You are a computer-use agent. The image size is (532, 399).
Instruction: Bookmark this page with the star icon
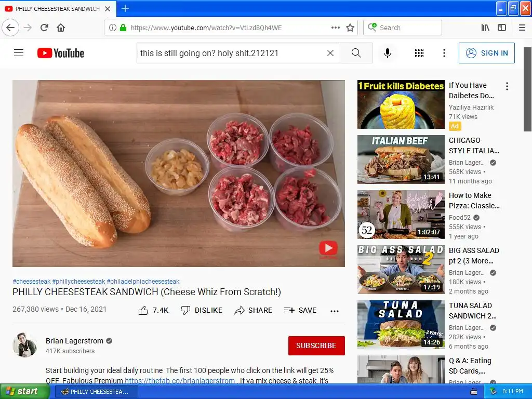(350, 28)
